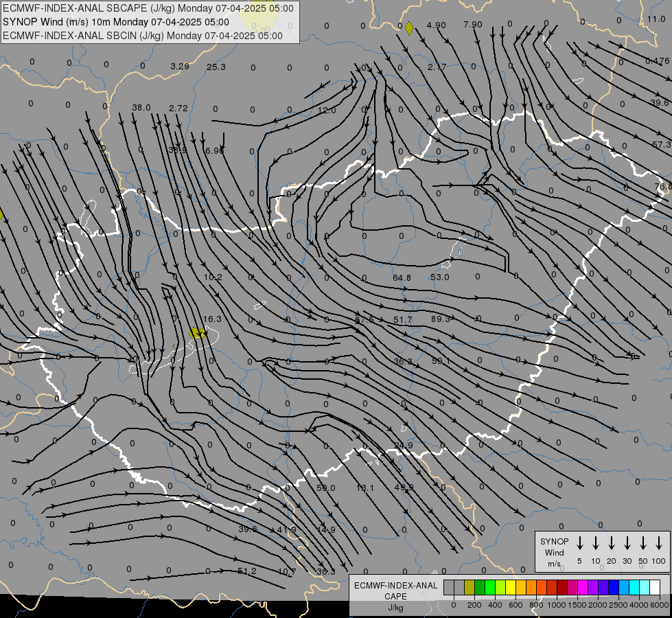Click the CAPE value 0.476
The width and height of the screenshot is (672, 618).
click(x=658, y=61)
